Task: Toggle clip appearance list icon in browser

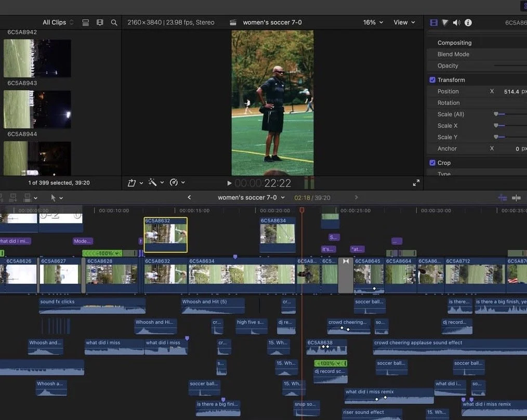Action: 85,22
